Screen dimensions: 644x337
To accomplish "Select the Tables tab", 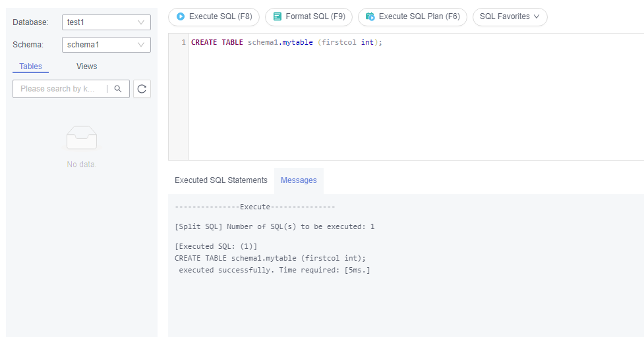I will (30, 66).
